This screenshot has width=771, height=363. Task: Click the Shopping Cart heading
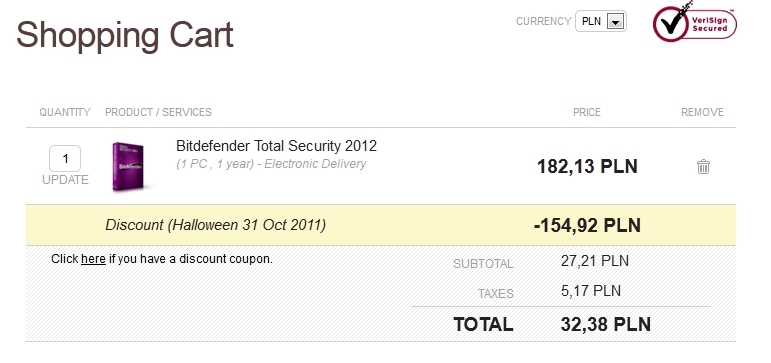point(125,35)
